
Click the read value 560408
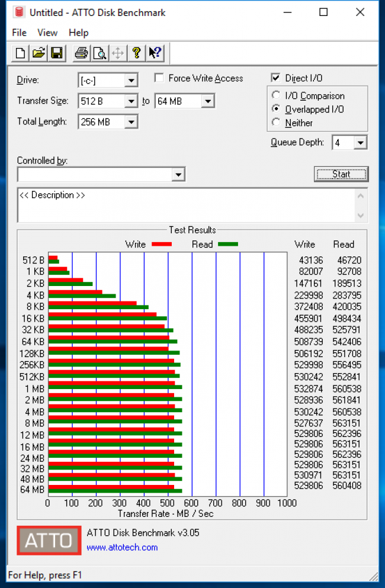(347, 485)
